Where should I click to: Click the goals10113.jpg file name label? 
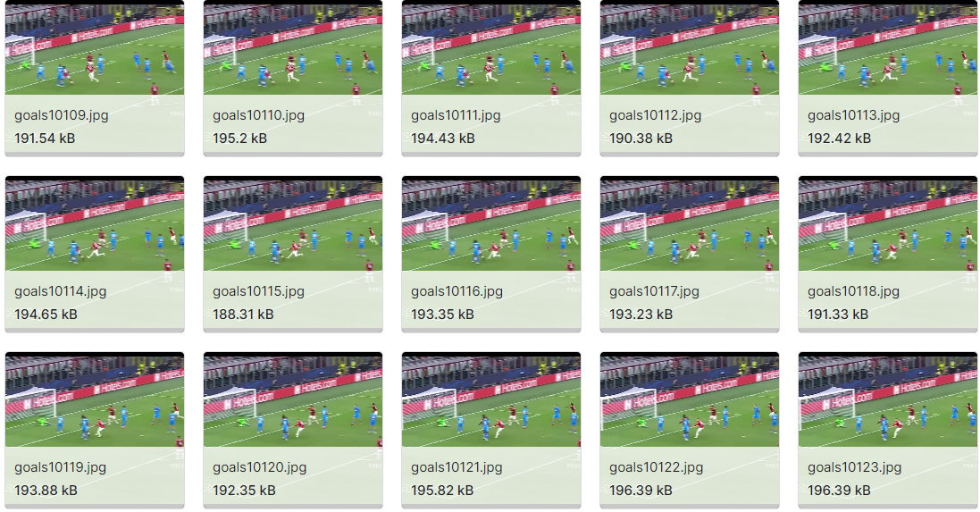click(x=854, y=115)
